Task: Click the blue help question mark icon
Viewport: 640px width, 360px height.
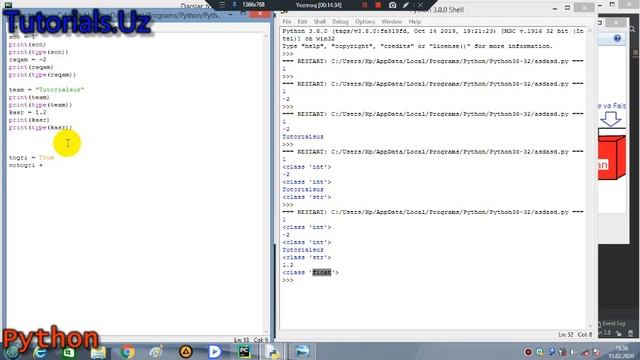Action: click(x=617, y=38)
